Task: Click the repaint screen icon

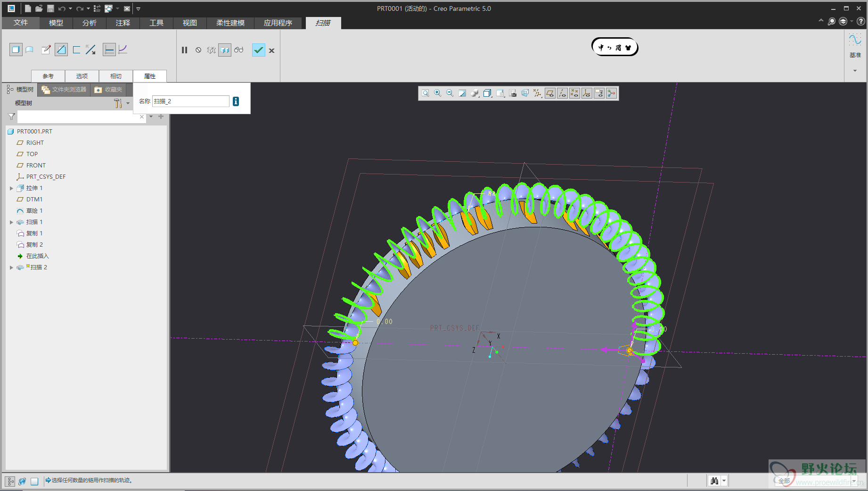Action: [462, 93]
